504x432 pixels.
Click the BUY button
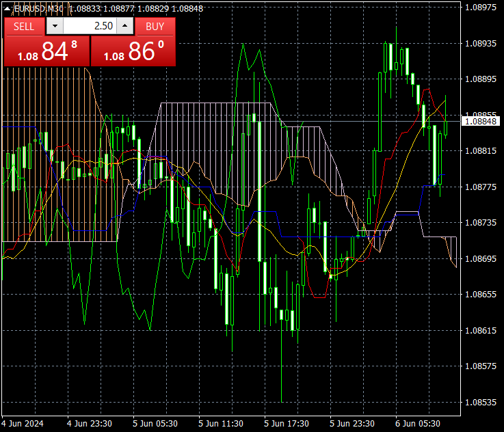155,27
